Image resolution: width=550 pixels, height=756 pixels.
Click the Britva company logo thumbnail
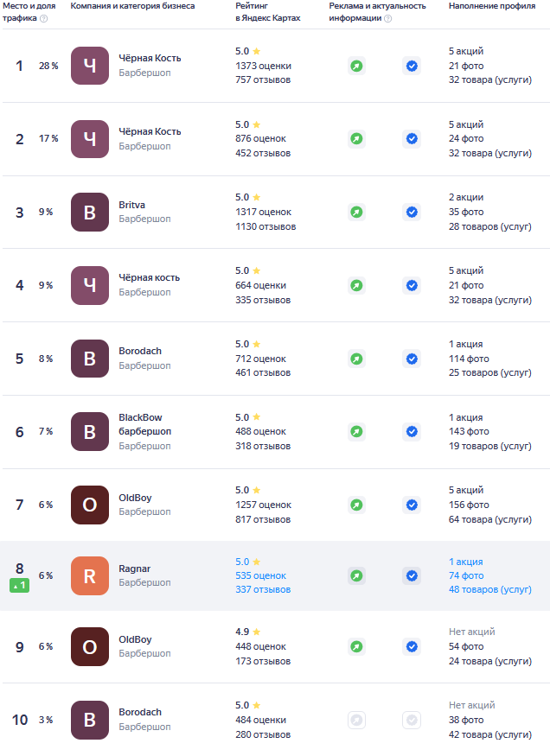tap(90, 212)
